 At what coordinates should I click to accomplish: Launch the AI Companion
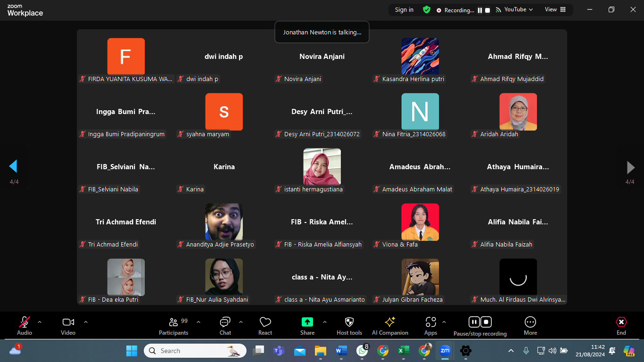[x=390, y=326]
